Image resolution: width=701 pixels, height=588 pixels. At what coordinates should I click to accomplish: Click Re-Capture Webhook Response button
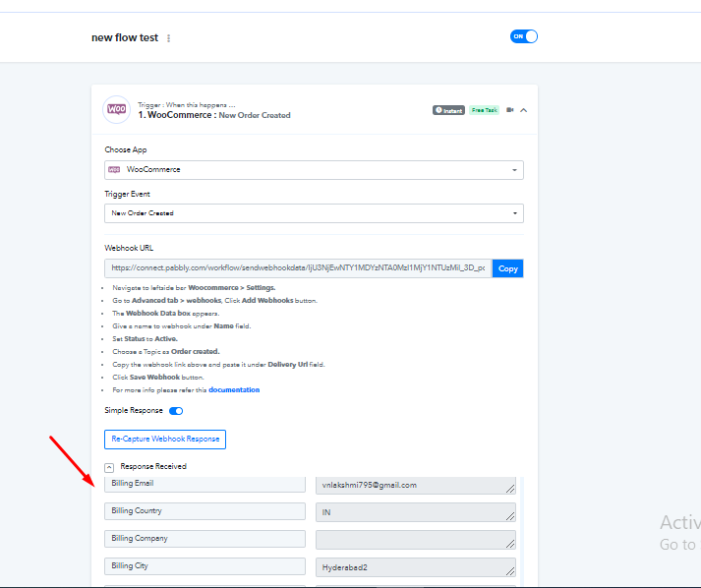pos(165,440)
